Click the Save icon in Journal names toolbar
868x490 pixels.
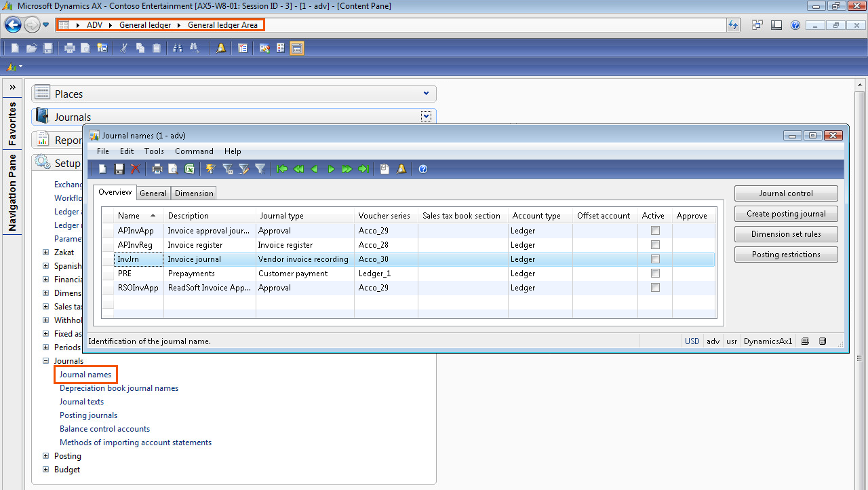tap(119, 169)
